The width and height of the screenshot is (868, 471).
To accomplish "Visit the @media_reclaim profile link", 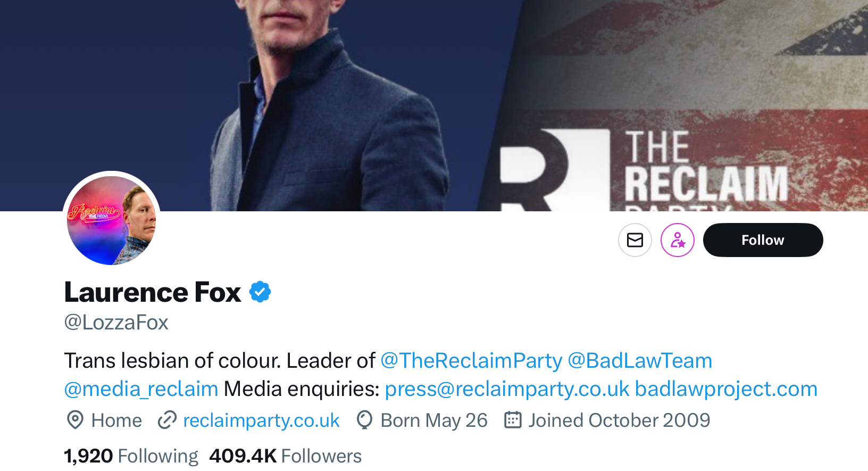I will coord(141,389).
